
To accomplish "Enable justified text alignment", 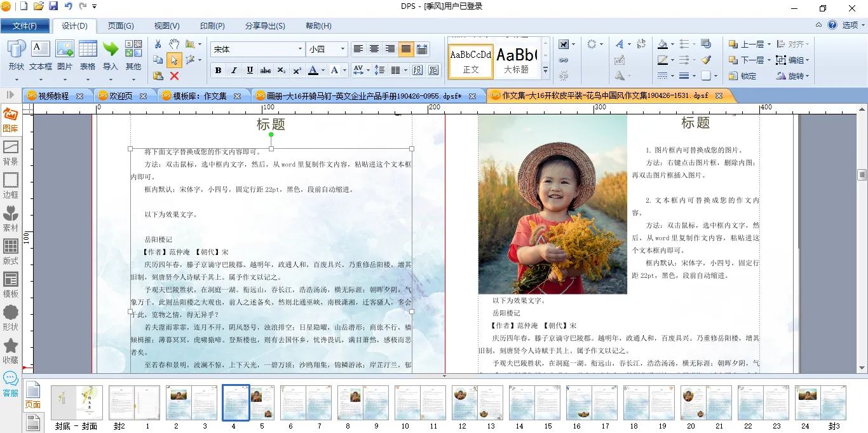I will pyautogui.click(x=405, y=49).
